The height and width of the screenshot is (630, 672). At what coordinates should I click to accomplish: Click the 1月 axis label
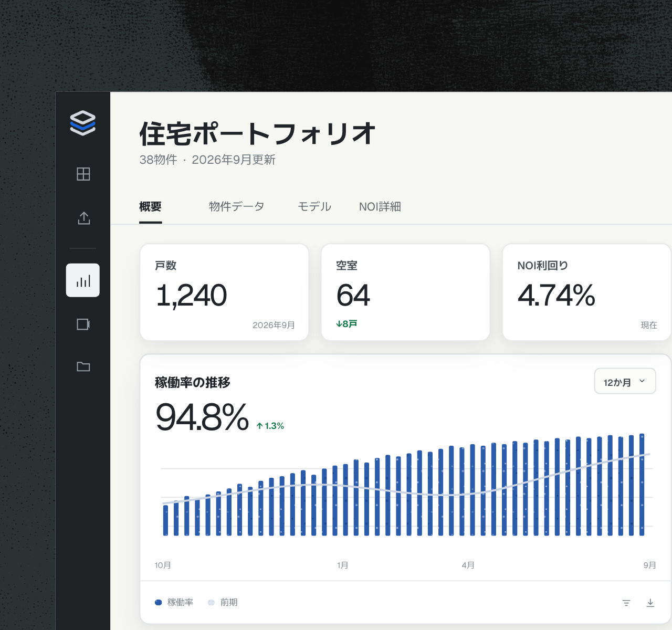click(x=343, y=565)
